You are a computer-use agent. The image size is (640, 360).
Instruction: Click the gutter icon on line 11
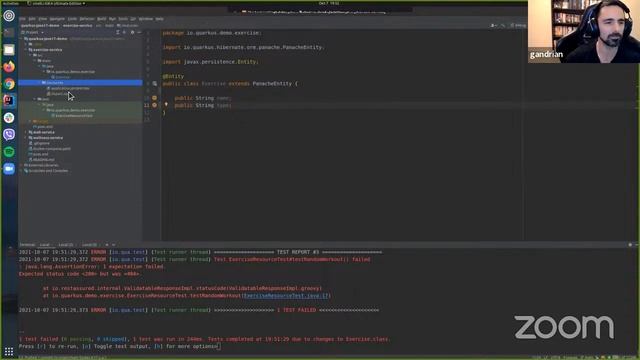[x=154, y=105]
